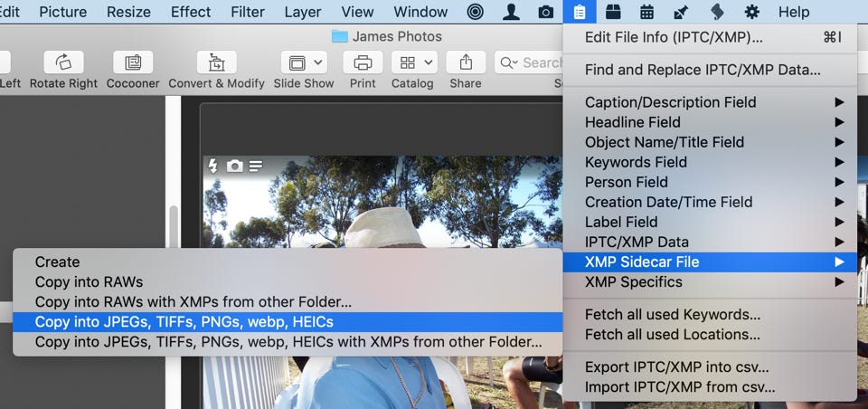
Task: Click the Rotate Right toolbar icon
Action: coord(63,62)
